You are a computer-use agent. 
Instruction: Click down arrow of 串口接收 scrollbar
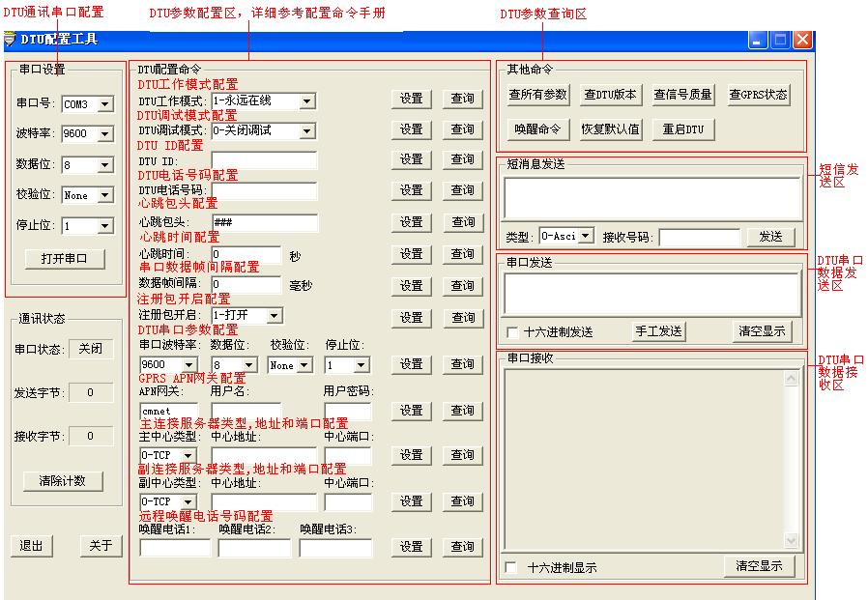792,540
